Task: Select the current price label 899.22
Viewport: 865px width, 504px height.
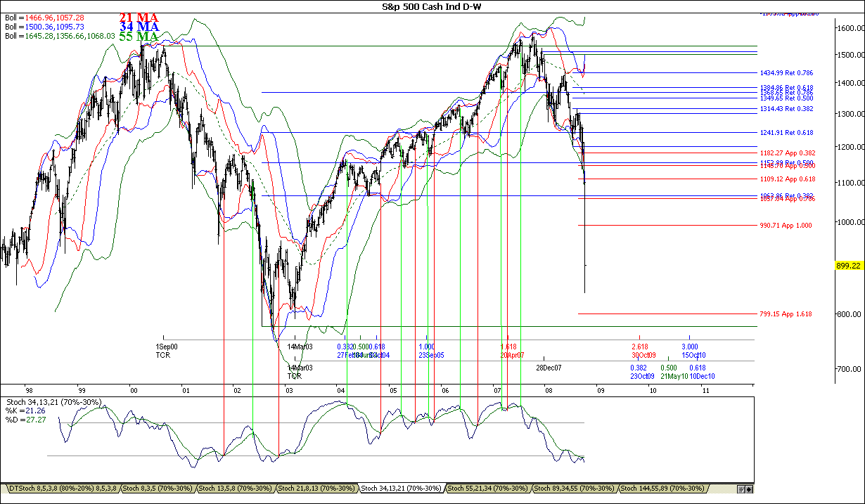Action: [x=847, y=265]
